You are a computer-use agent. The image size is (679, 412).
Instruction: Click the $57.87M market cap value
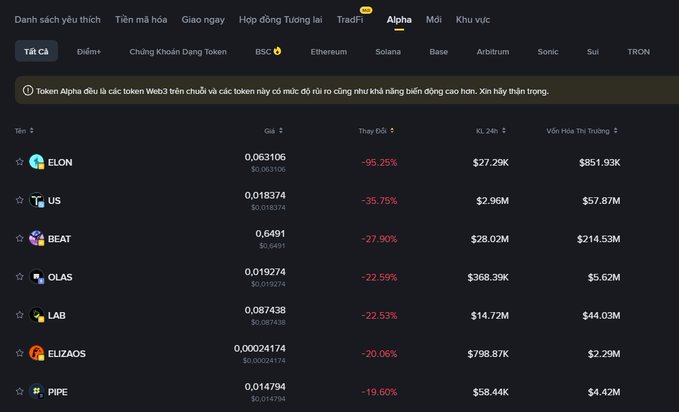tap(601, 201)
